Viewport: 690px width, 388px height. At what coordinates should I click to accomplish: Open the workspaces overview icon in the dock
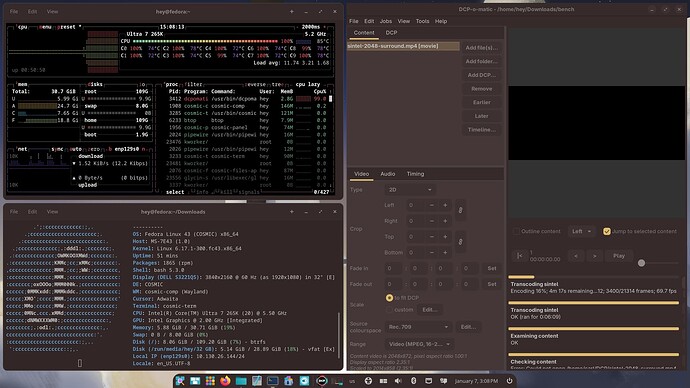coord(195,381)
